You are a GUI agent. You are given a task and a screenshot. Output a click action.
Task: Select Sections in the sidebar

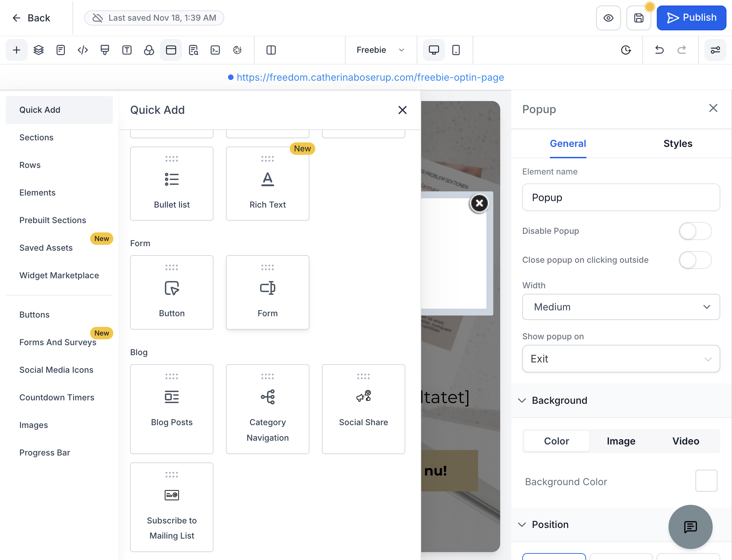(x=59, y=137)
